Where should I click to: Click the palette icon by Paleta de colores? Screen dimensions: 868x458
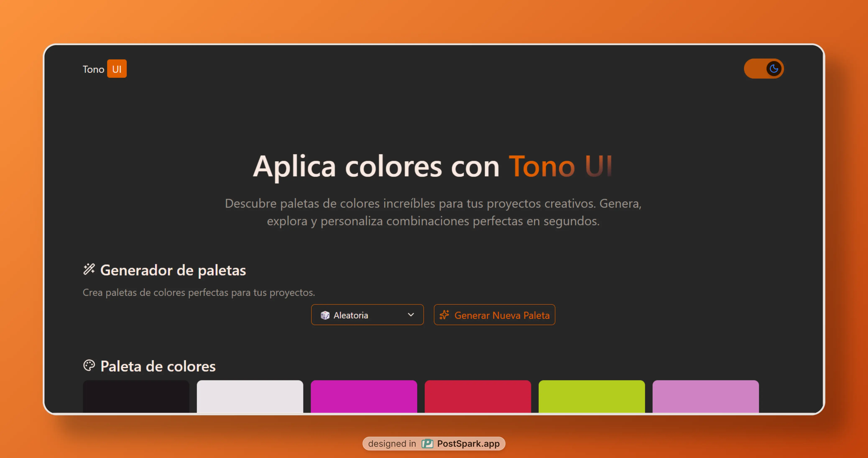(89, 365)
